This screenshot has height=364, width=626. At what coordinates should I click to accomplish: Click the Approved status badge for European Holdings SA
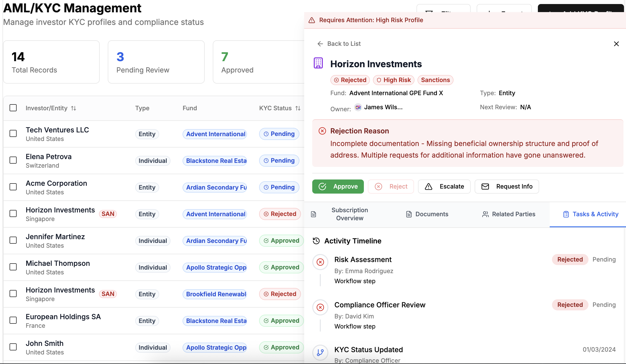(282, 321)
